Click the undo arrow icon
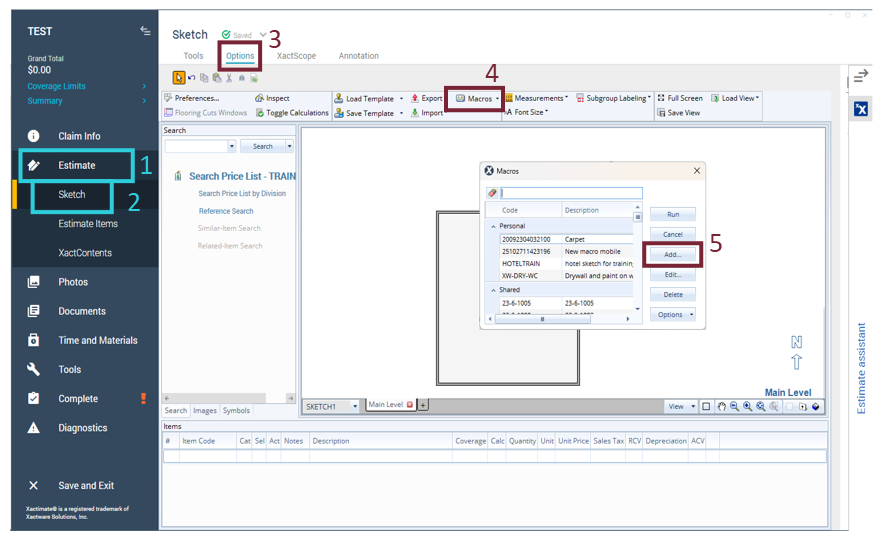Screen dimensions: 882x541 pyautogui.click(x=192, y=78)
